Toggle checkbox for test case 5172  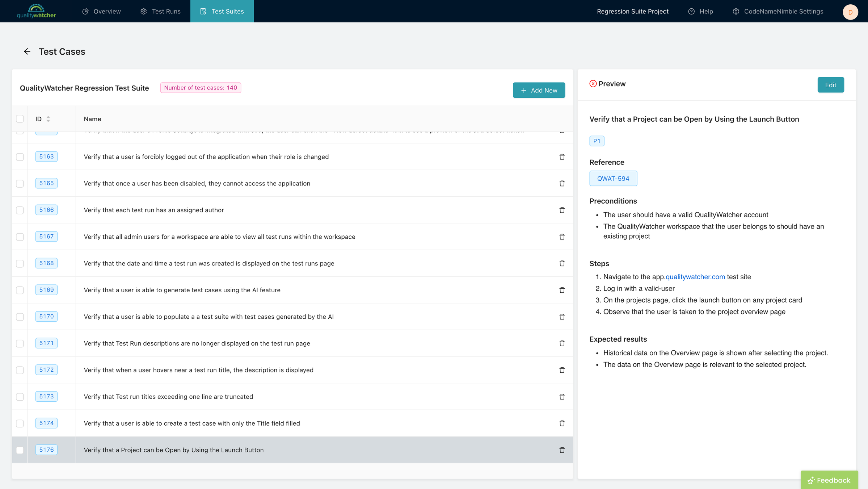pyautogui.click(x=20, y=370)
